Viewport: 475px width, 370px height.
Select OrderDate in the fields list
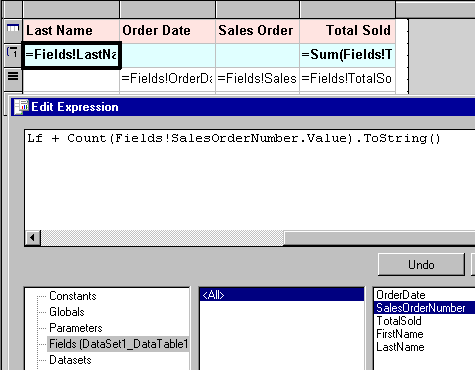click(x=401, y=295)
